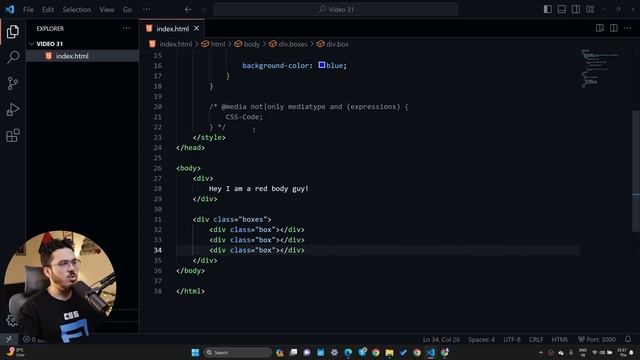Click the </html> tag on line 38

click(x=190, y=291)
